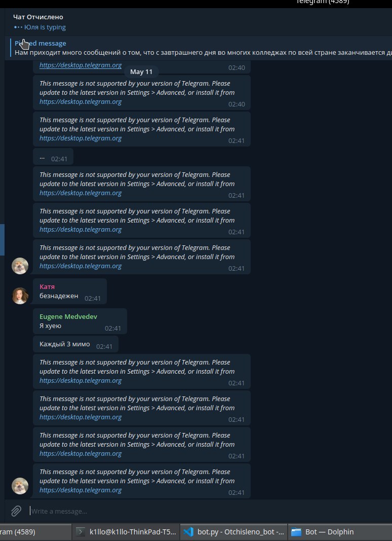The width and height of the screenshot is (392, 541).
Task: Click the dog avatar beside last unsupported message
Action: (20, 486)
